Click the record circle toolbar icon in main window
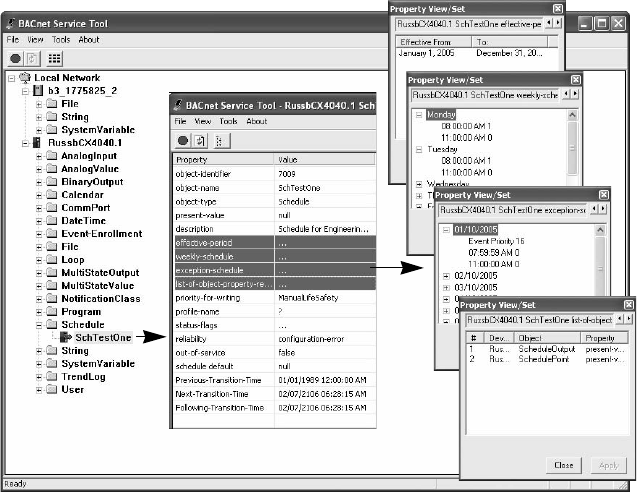The width and height of the screenshot is (637, 492). pyautogui.click(x=15, y=59)
